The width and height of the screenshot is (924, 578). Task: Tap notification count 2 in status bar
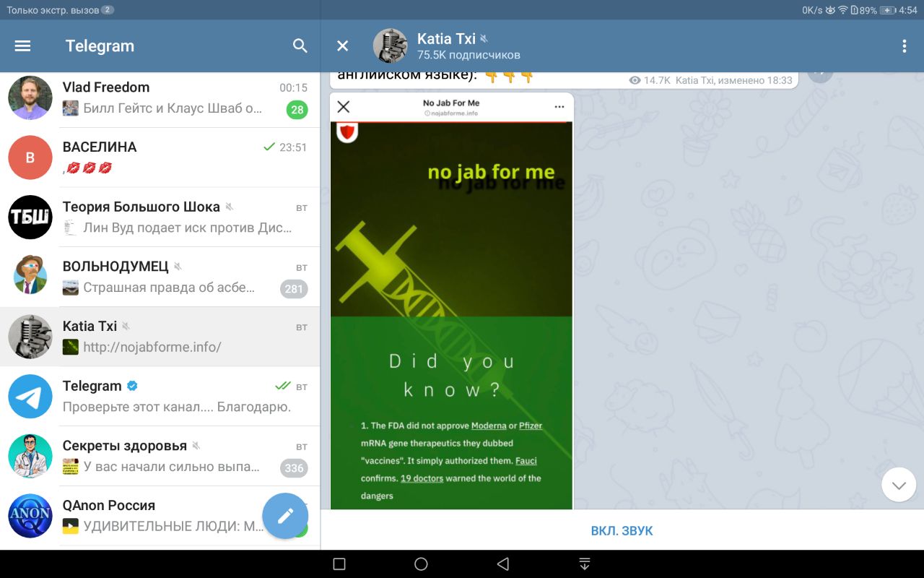[x=107, y=10]
